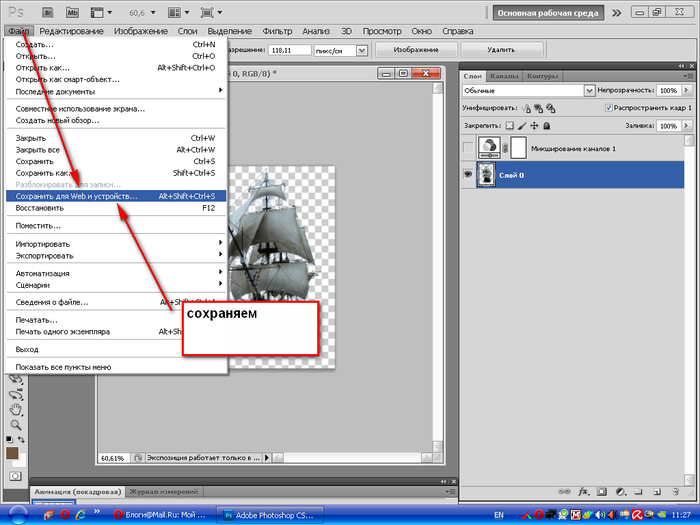Expand the Непрозрачность opacity slider arrow
700x525 pixels.
[686, 90]
